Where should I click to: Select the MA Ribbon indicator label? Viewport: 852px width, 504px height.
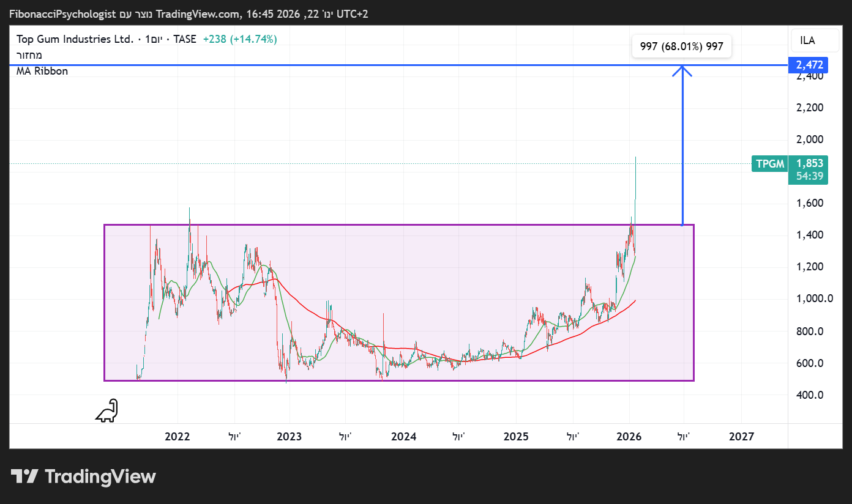tap(42, 71)
